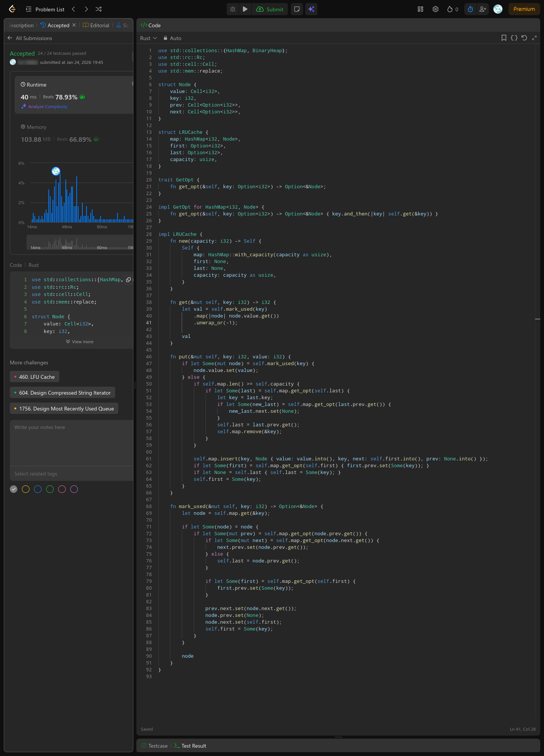Click the shuffle random problem icon
The width and height of the screenshot is (544, 756).
[x=99, y=9]
